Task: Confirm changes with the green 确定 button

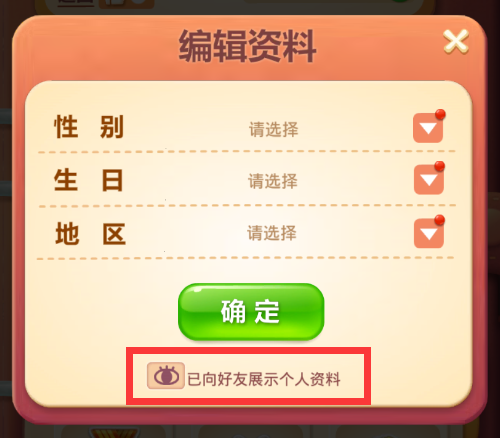Action: coord(251,311)
